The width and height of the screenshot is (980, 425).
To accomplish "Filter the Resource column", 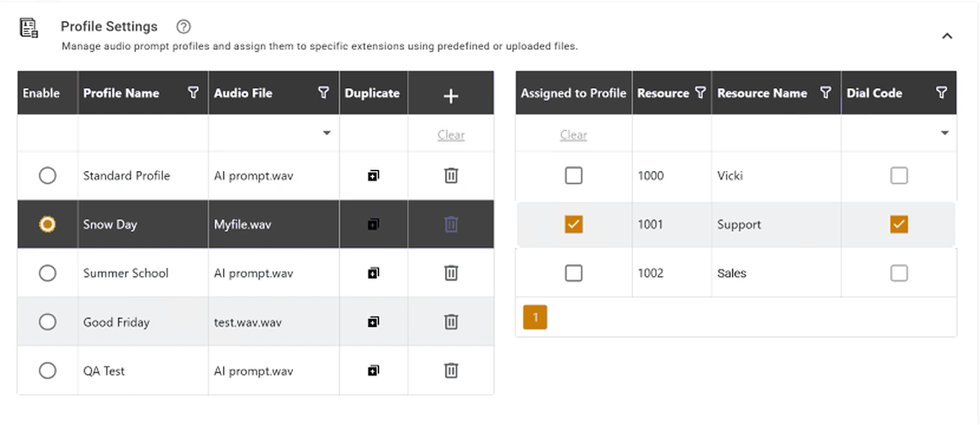I will point(700,93).
